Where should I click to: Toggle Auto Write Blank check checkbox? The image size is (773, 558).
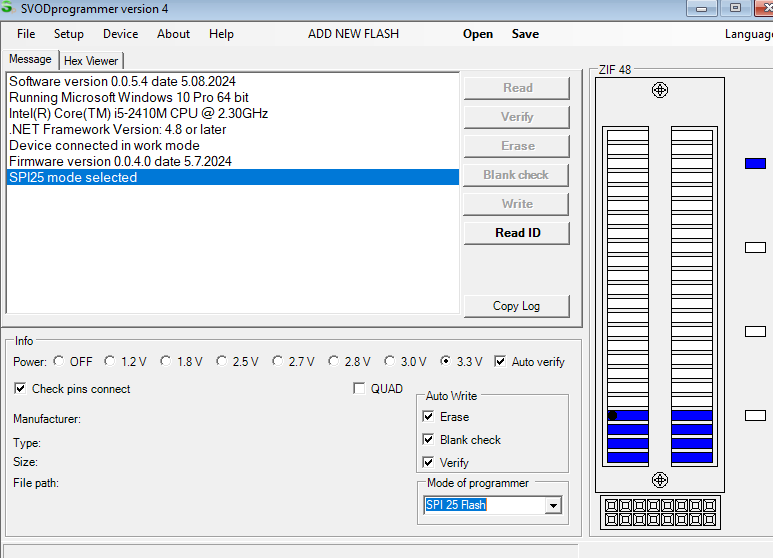coord(428,439)
